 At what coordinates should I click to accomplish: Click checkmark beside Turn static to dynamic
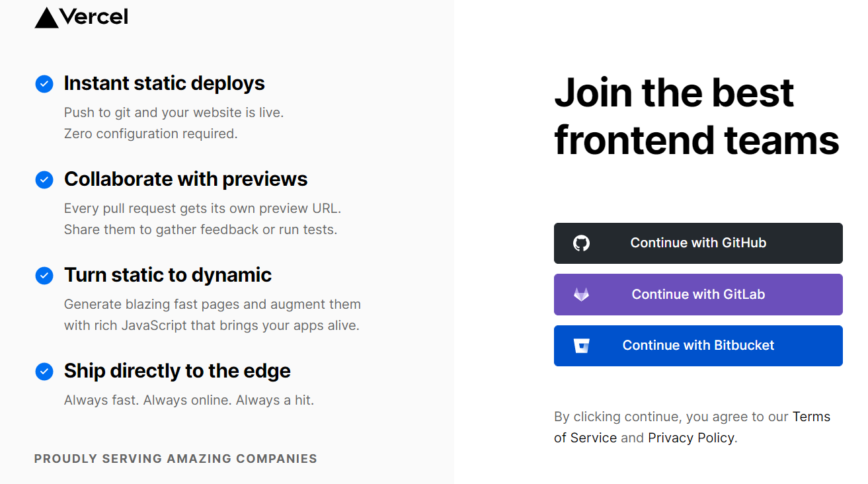pyautogui.click(x=44, y=276)
